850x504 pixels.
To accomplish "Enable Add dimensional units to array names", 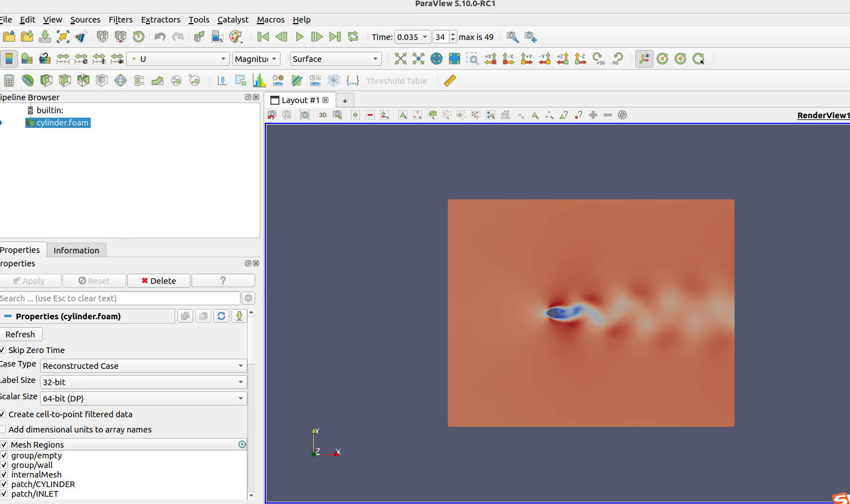I will point(2,429).
